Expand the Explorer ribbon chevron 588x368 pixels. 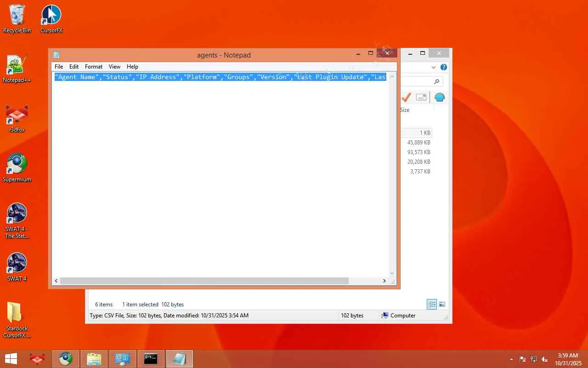(434, 67)
